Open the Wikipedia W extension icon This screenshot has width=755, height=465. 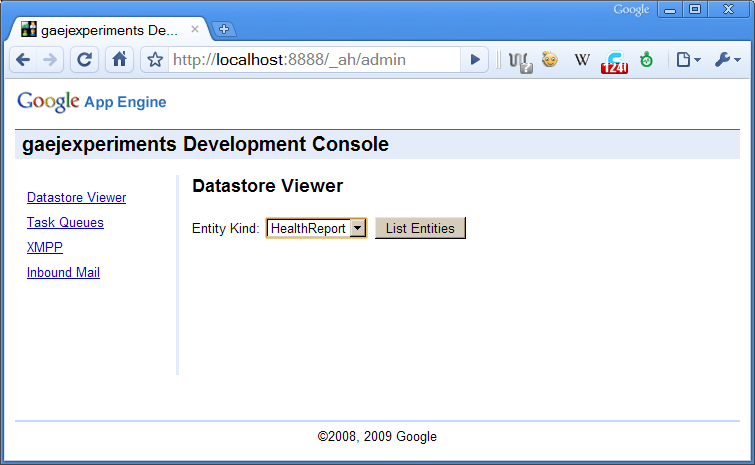click(582, 60)
